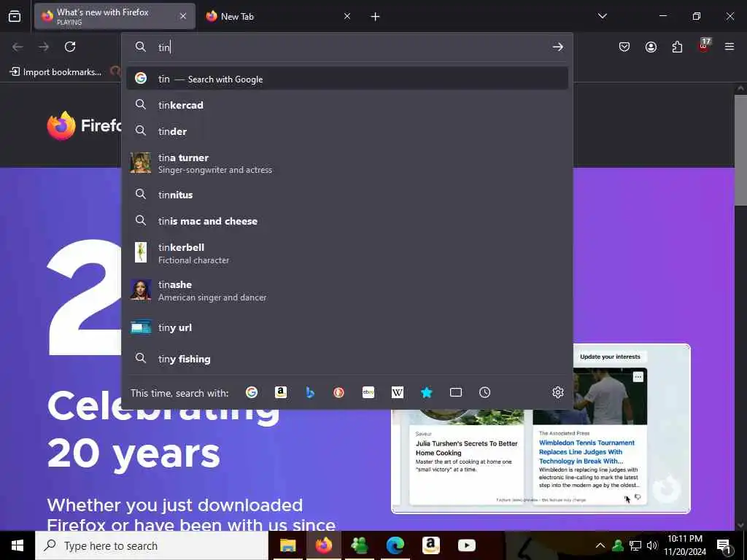Open the list all tabs dropdown
This screenshot has height=560, width=747.
click(x=602, y=16)
